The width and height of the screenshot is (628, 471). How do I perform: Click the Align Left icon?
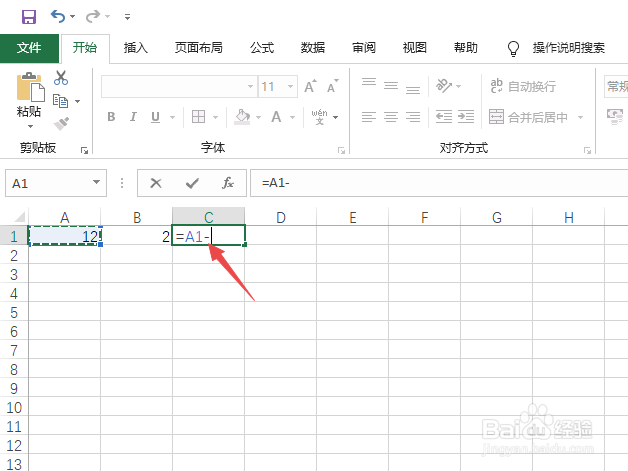[x=369, y=117]
